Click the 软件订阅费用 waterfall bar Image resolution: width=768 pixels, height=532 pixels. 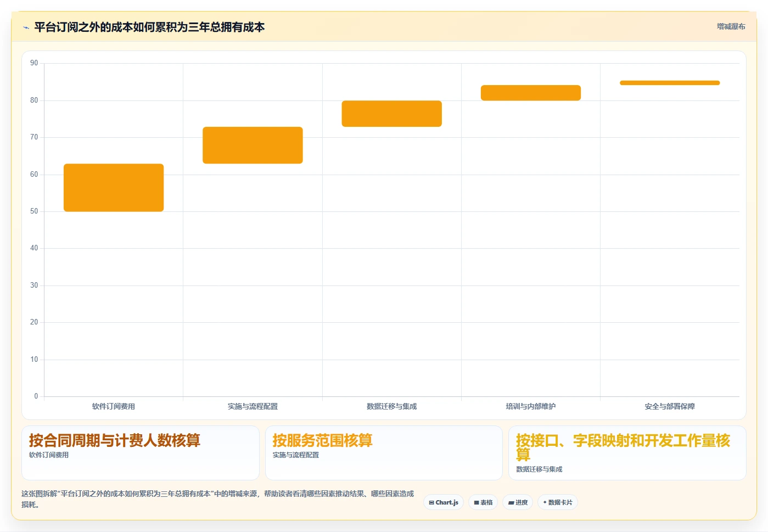[114, 187]
